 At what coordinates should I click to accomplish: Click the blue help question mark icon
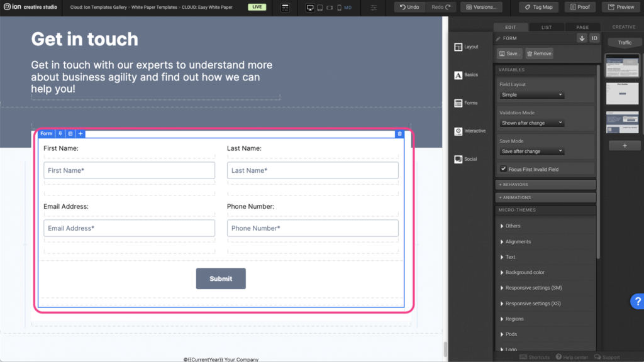tap(636, 302)
